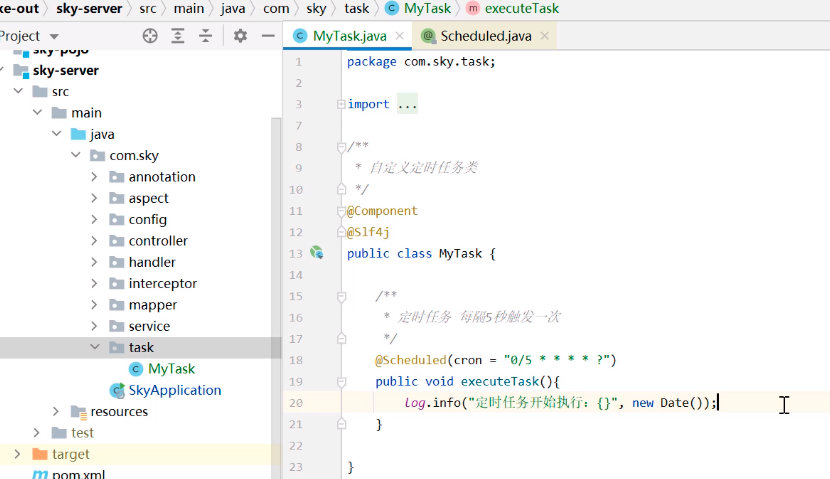Open the Project view dropdown

point(54,36)
